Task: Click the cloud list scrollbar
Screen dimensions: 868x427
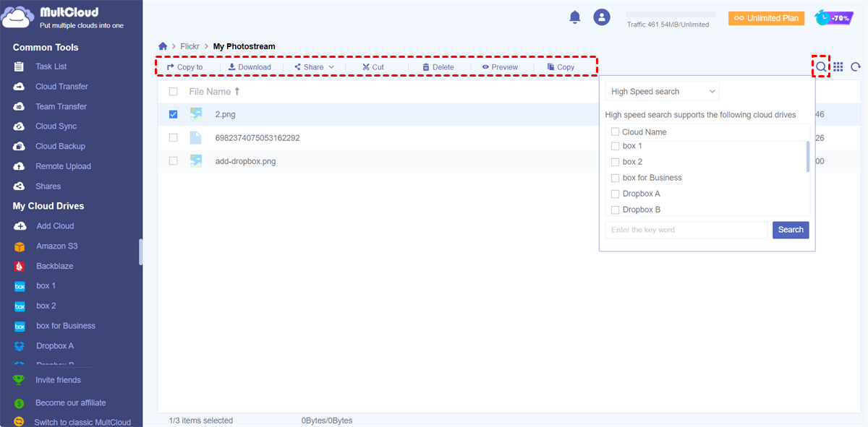Action: coord(807,157)
